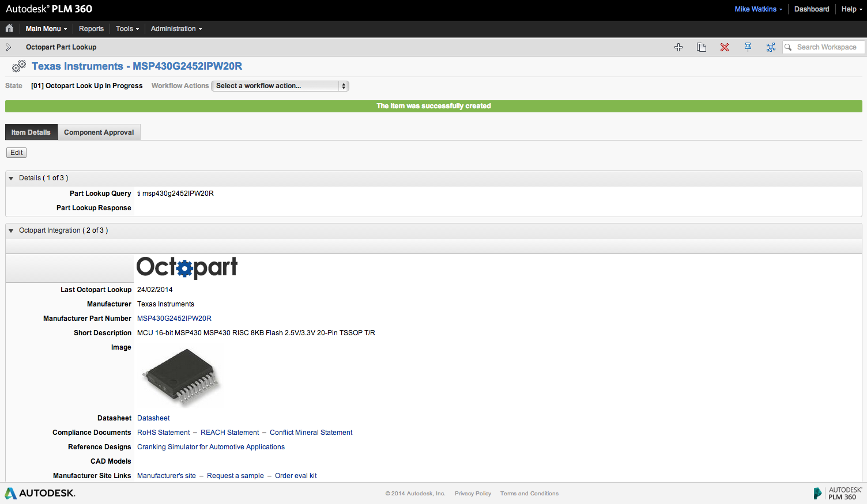Viewport: 867px width, 504px height.
Task: Open the MSP430G2452IPW20R part number link
Action: pos(174,319)
